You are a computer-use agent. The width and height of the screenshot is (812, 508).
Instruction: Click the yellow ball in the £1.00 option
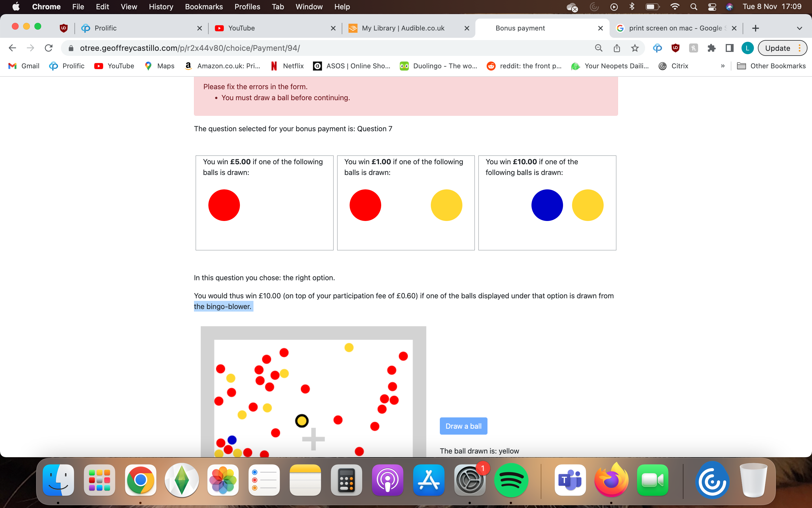(447, 205)
